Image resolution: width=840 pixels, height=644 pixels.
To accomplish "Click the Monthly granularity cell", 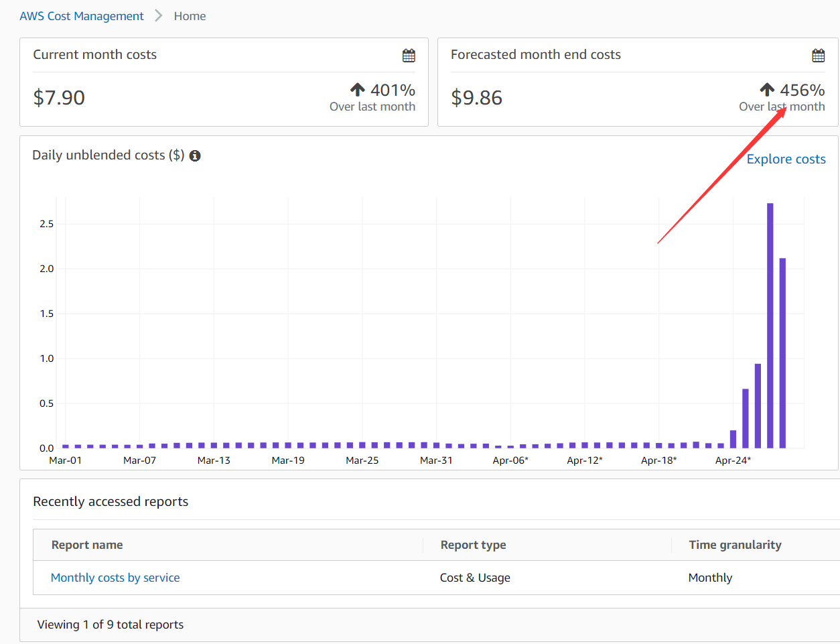I will click(710, 578).
